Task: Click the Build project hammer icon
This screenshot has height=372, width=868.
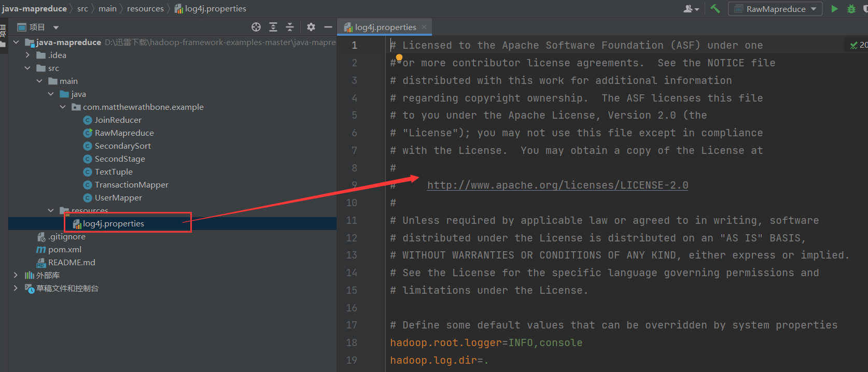Action: tap(716, 9)
